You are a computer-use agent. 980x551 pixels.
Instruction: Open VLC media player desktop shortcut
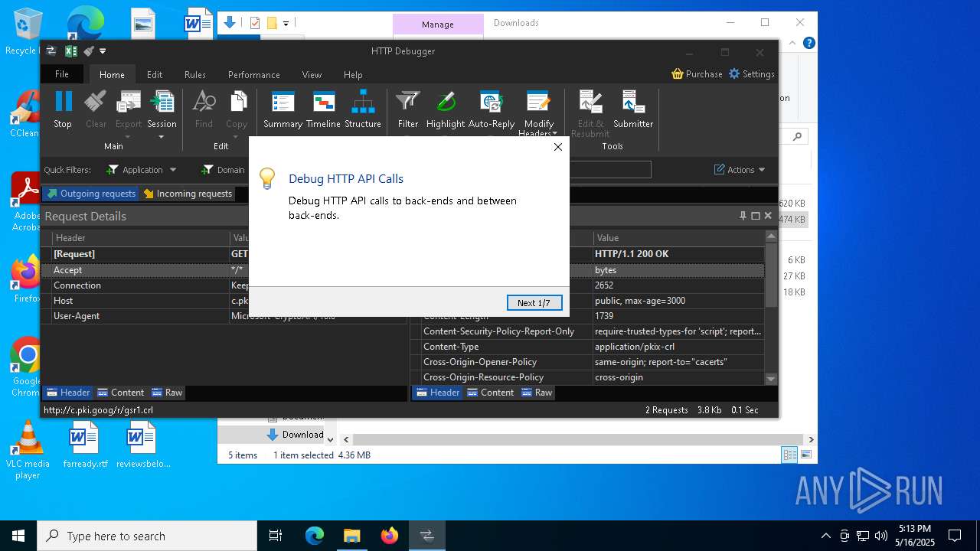pyautogui.click(x=28, y=450)
